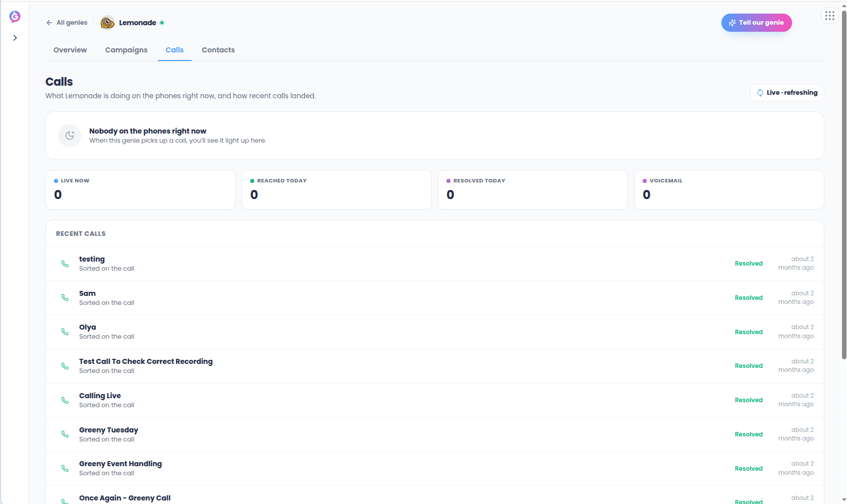Image resolution: width=847 pixels, height=504 pixels.
Task: Switch to the Overview tab
Action: point(70,50)
